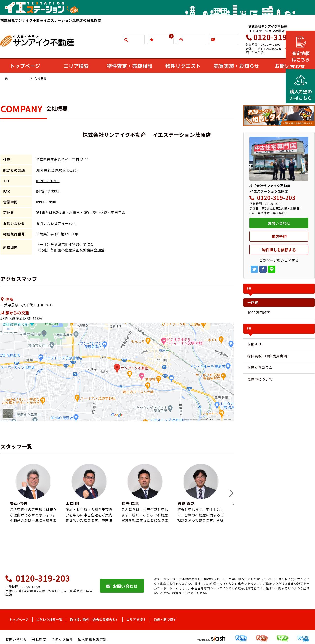
Task: Open お知らせ sidebar link
Action: pos(279,344)
